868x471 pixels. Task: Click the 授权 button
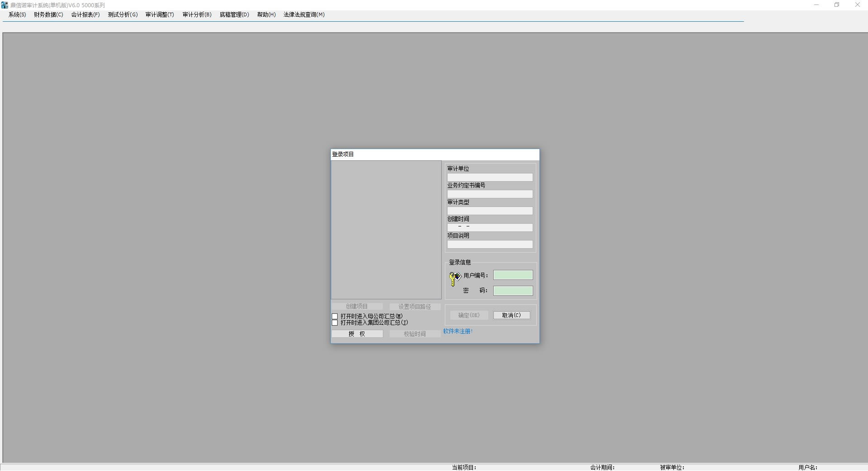point(357,334)
